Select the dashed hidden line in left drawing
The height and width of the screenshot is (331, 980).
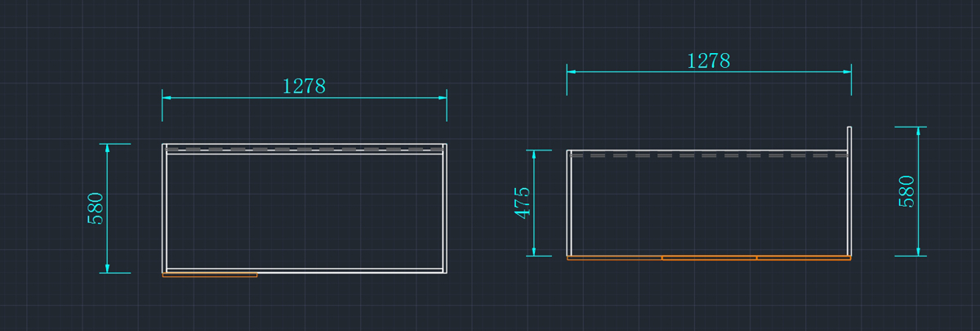(304, 150)
